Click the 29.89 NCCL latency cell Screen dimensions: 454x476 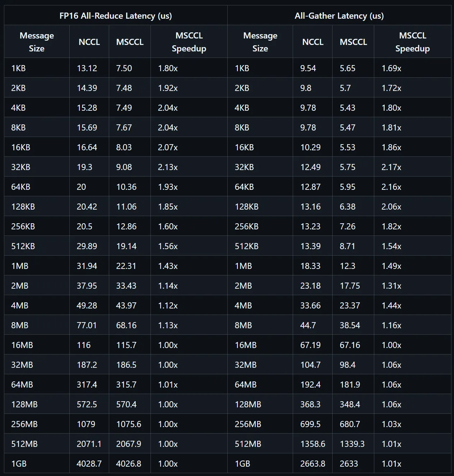click(x=87, y=246)
